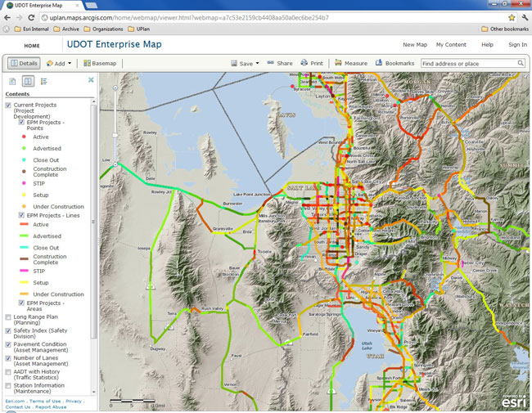Image resolution: width=532 pixels, height=413 pixels.
Task: Open the Save dropdown menu
Action: (x=245, y=64)
